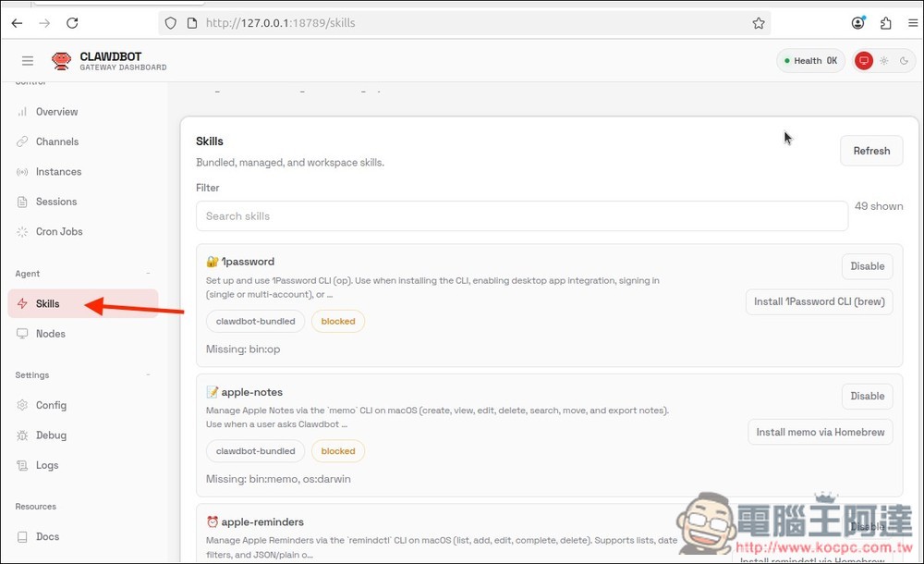The image size is (924, 564).
Task: Click the Search skills filter field
Action: (521, 216)
